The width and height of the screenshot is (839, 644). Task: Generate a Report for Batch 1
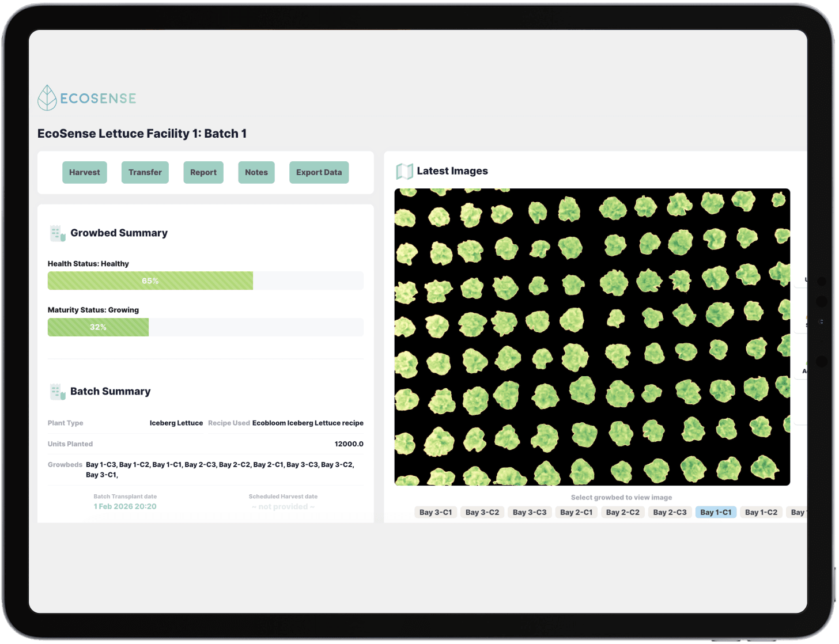click(203, 172)
